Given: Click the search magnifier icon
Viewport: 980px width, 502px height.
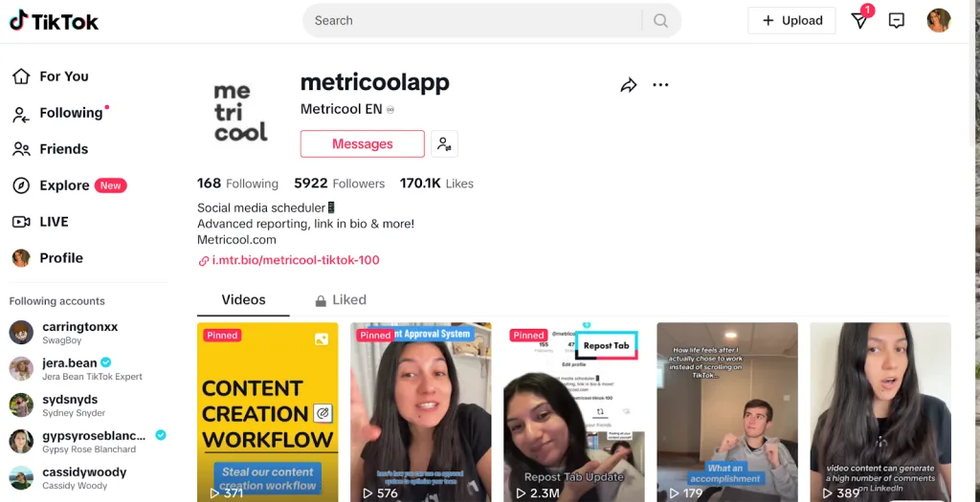Looking at the screenshot, I should tap(660, 21).
